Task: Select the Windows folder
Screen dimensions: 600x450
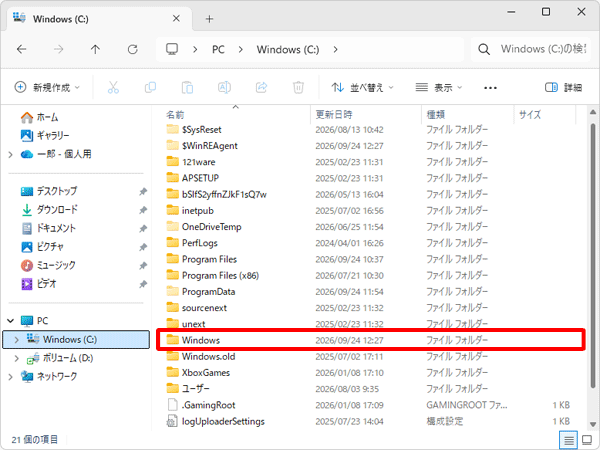Action: 370,340
